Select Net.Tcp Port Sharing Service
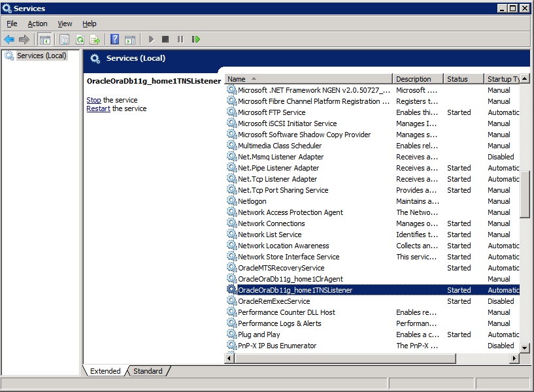 373,190
